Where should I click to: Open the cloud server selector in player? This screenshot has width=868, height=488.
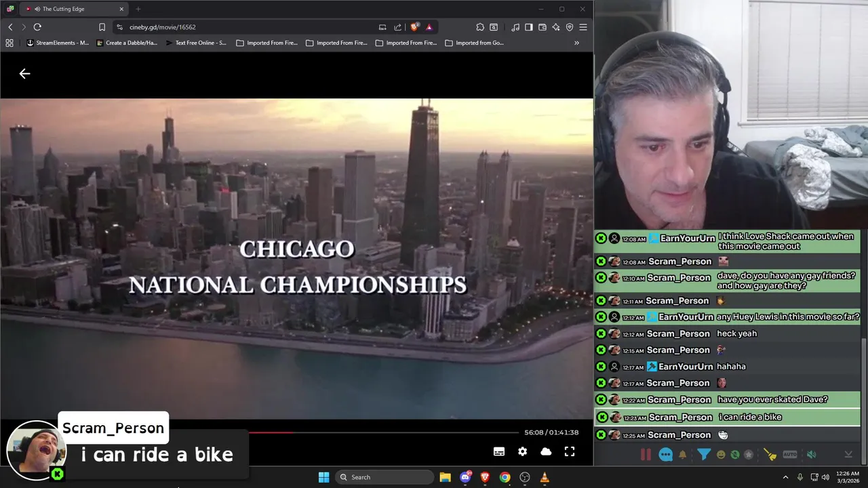546,451
